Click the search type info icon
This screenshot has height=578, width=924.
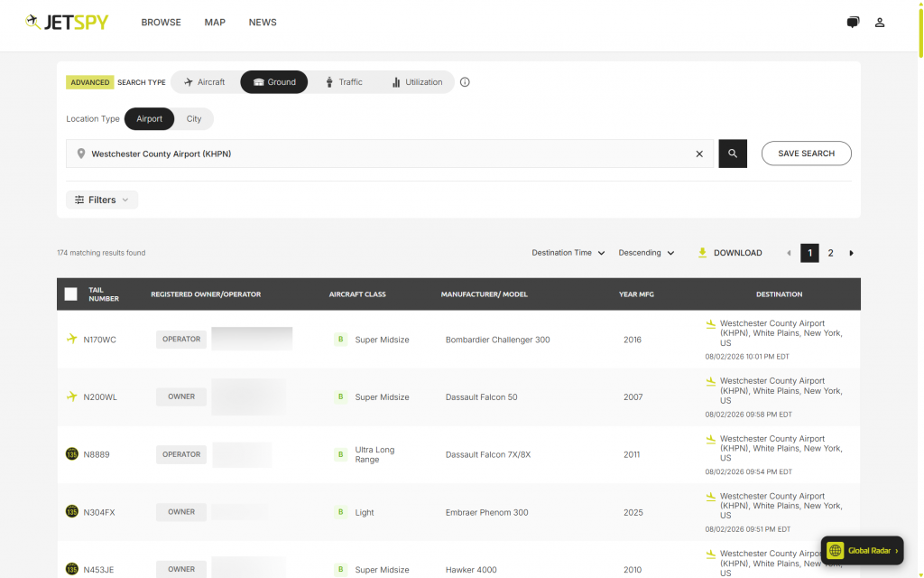[465, 82]
